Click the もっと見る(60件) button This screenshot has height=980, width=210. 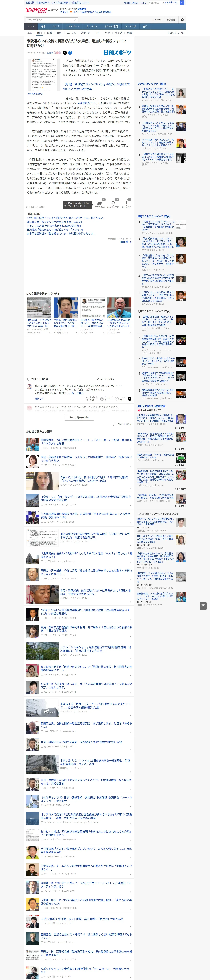(x=79, y=417)
